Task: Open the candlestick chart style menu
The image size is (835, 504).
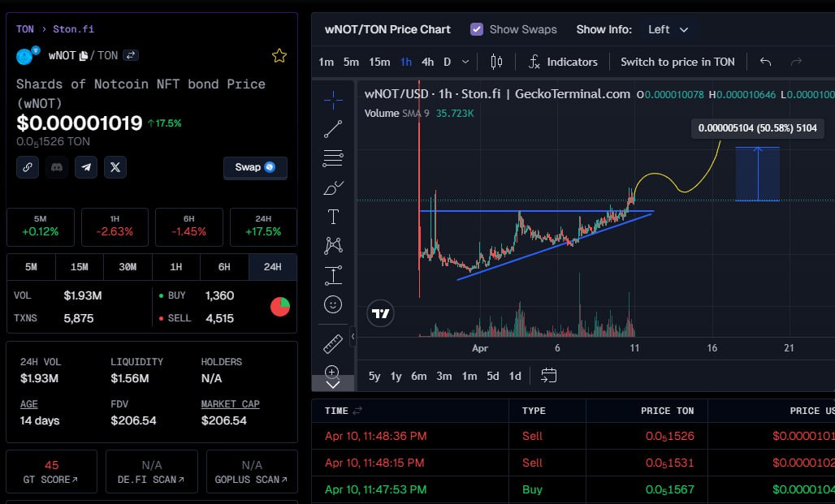Action: pyautogui.click(x=496, y=62)
